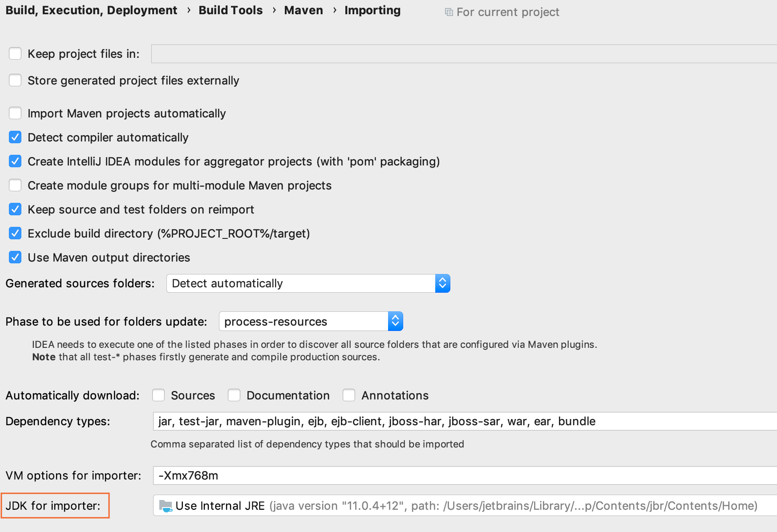Go to Build Tools breadcrumb

click(x=231, y=10)
